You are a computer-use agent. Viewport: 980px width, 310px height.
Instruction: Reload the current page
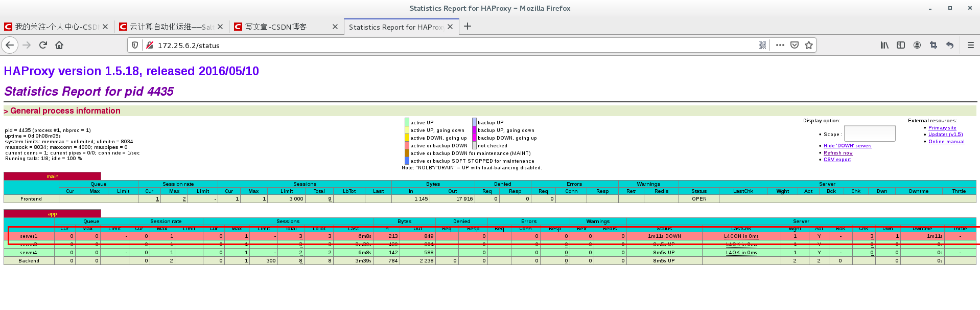pos(43,45)
